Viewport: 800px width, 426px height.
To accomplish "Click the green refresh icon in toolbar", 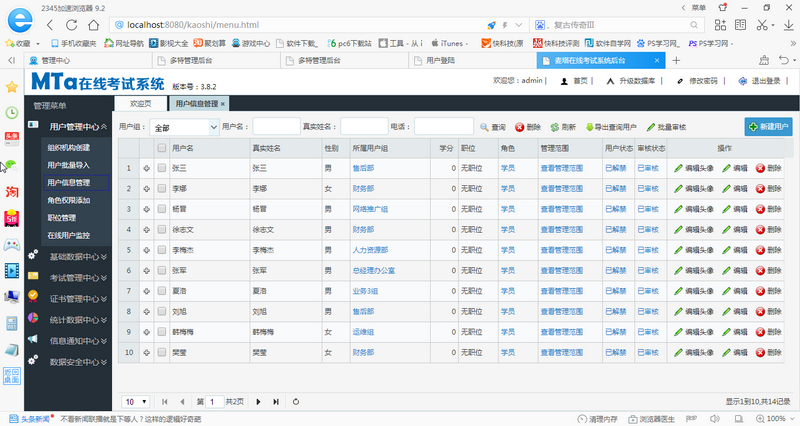I will click(555, 127).
